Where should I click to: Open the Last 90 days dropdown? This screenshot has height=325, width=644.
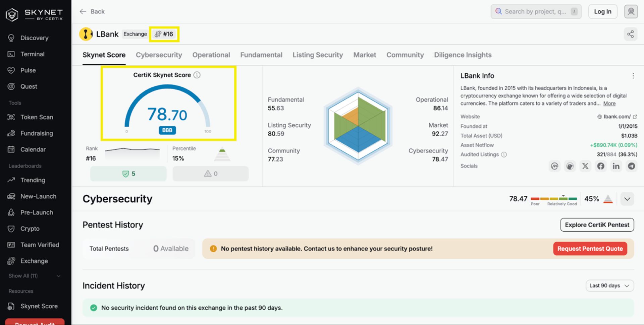pos(609,285)
